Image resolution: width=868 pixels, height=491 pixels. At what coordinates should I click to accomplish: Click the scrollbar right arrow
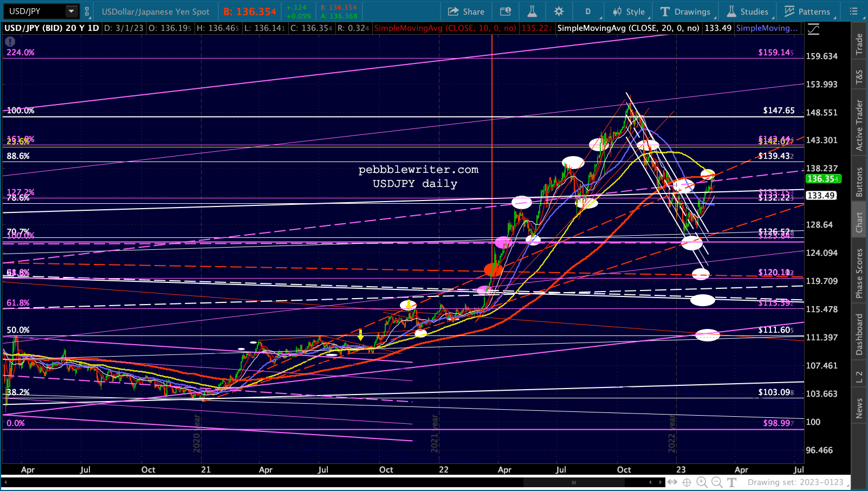(x=660, y=482)
